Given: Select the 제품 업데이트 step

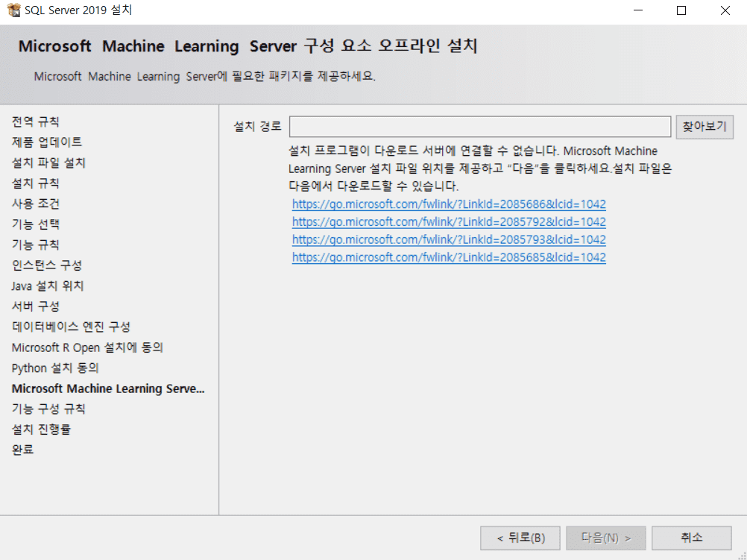Looking at the screenshot, I should 47,142.
